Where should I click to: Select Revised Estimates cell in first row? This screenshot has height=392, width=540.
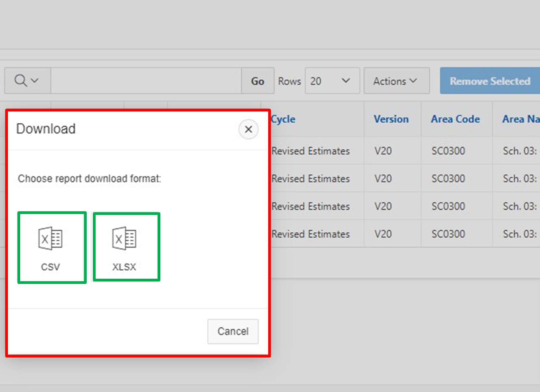pyautogui.click(x=311, y=151)
